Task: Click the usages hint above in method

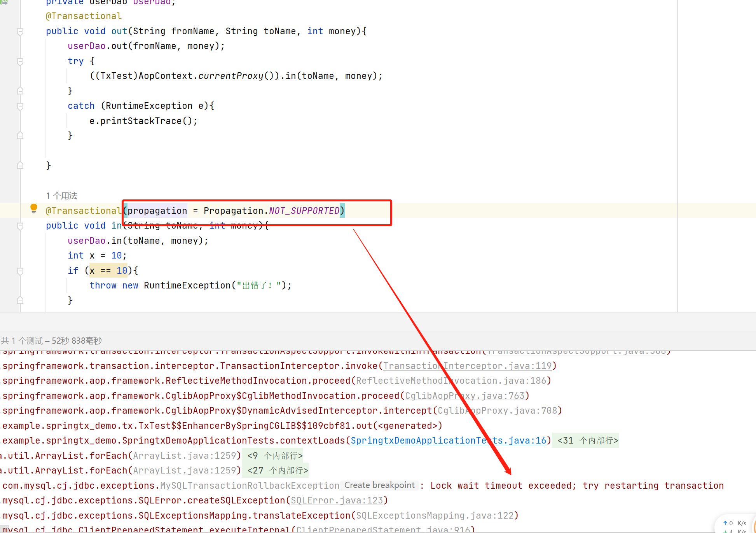Action: pos(62,196)
